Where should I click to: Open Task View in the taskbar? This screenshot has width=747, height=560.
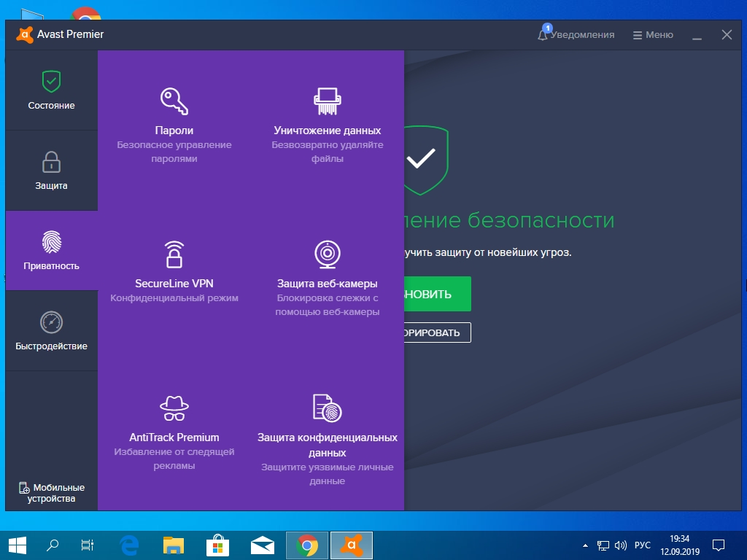tap(88, 545)
